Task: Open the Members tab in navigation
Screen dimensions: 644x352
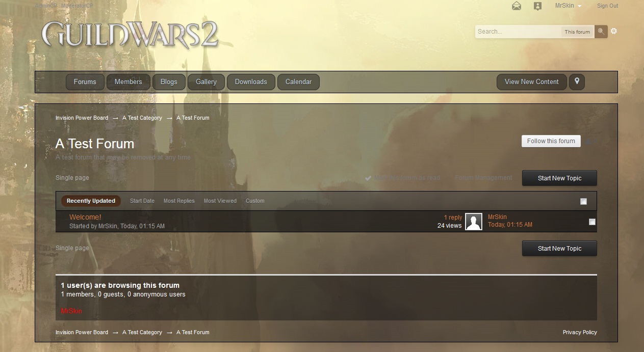Action: [128, 82]
